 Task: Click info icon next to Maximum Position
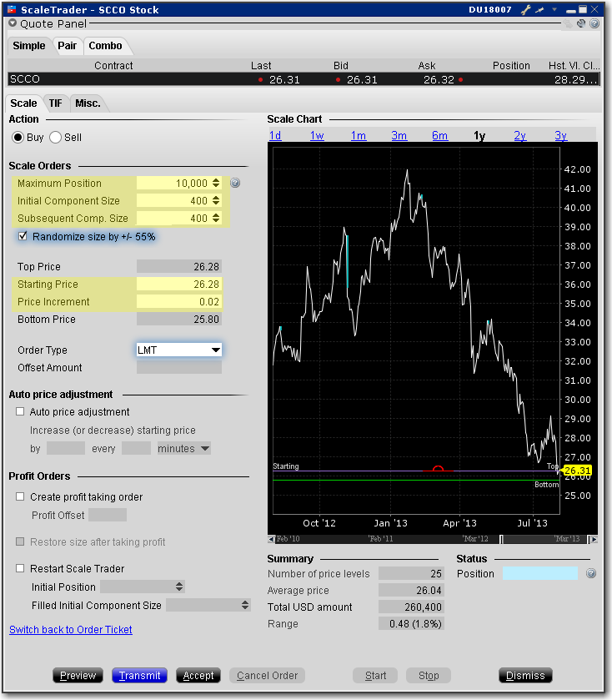[234, 184]
